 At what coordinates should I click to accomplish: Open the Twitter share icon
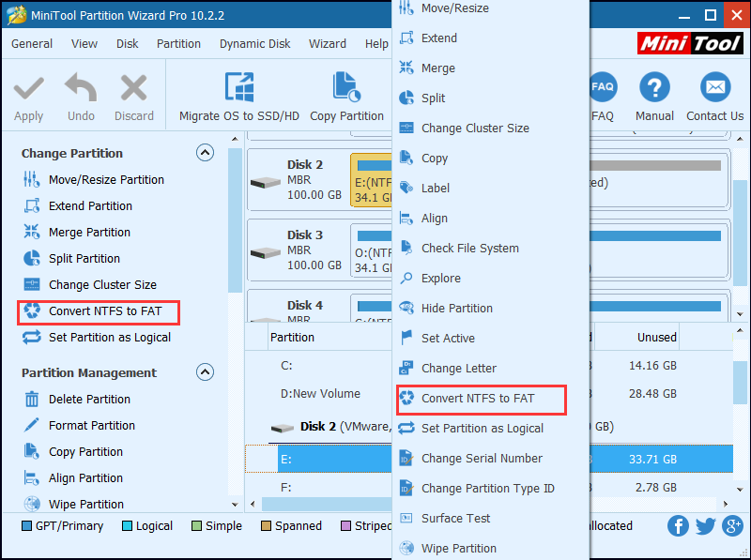(x=706, y=526)
